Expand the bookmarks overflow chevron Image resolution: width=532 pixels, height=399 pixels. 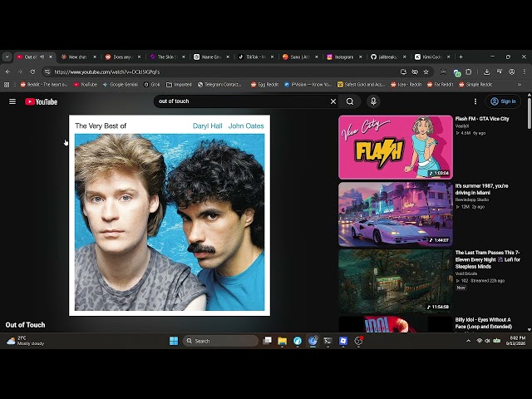click(x=519, y=85)
